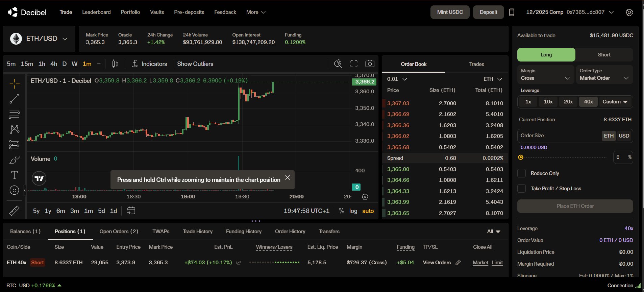The width and height of the screenshot is (644, 292).
Task: Click the TradingView logo badge
Action: 39,178
